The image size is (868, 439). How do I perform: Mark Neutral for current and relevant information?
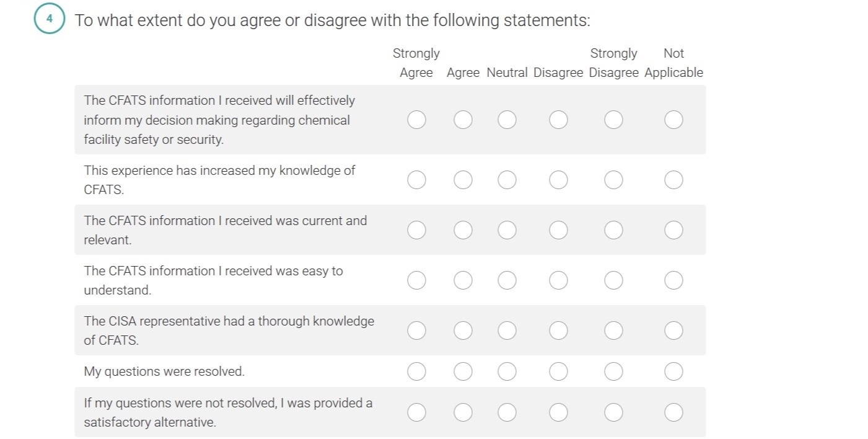point(507,230)
